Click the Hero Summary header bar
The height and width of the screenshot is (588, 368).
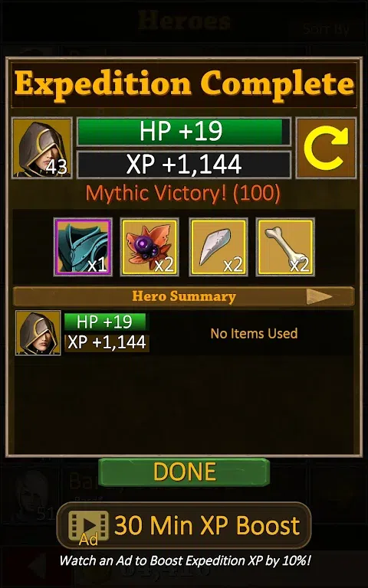pyautogui.click(x=184, y=296)
